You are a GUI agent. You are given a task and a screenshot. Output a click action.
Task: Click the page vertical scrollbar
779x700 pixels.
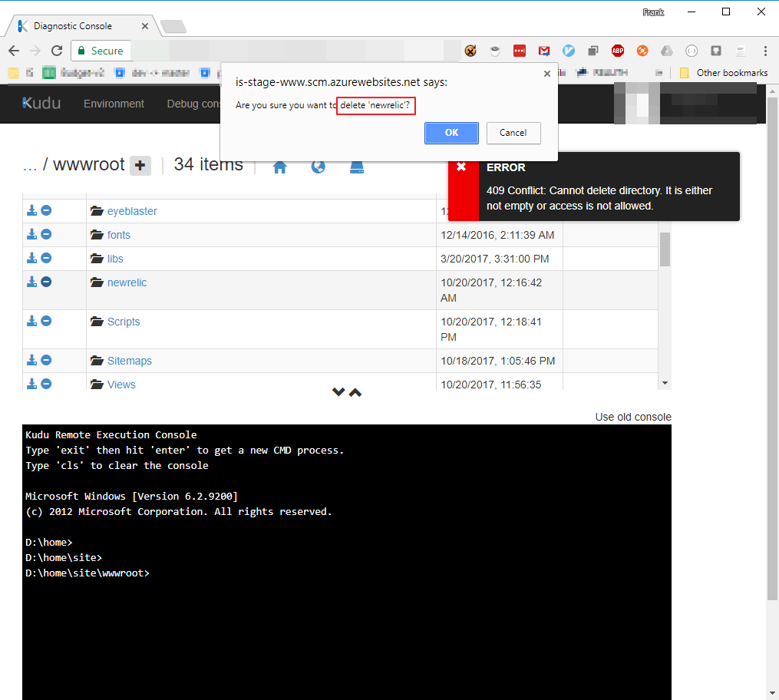point(772,349)
